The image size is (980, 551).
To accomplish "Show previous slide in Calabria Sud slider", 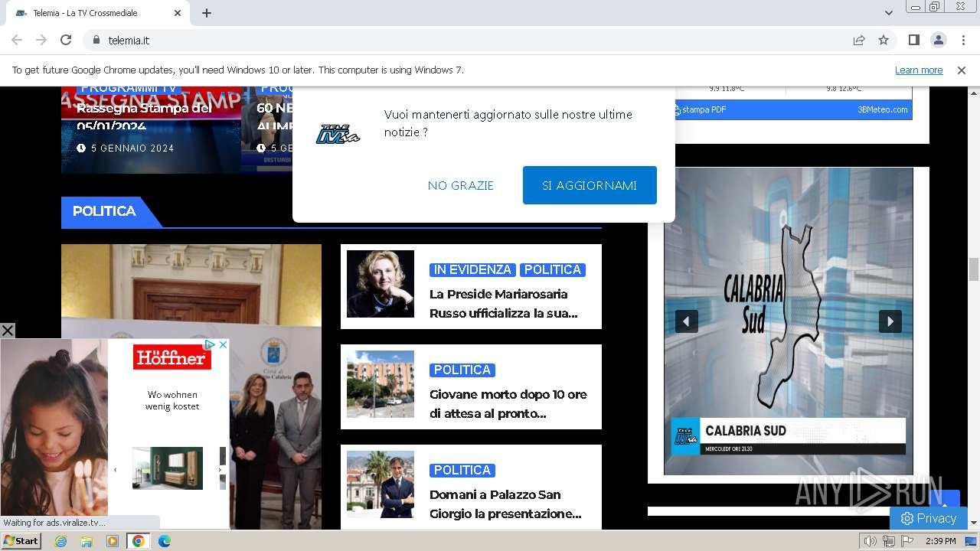I will tap(686, 321).
